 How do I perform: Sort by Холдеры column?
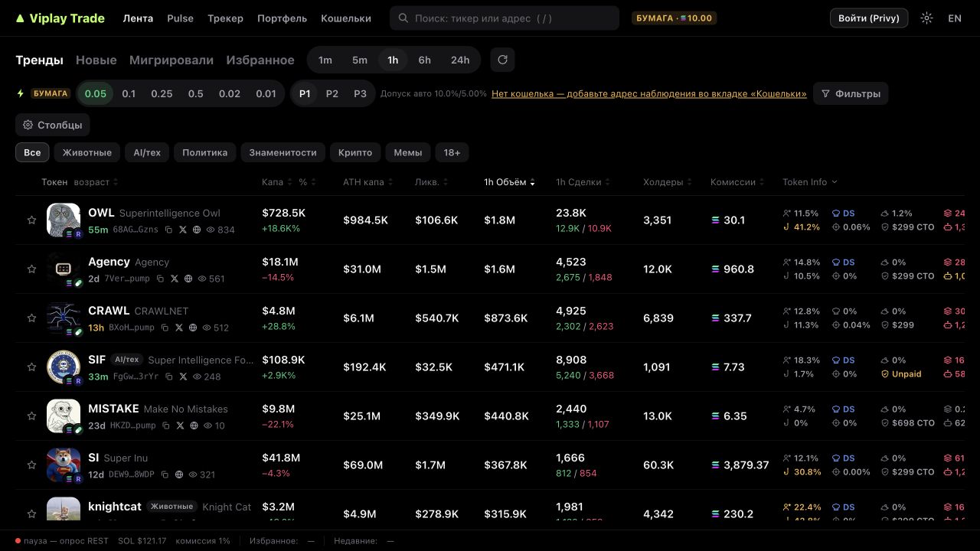coord(668,182)
